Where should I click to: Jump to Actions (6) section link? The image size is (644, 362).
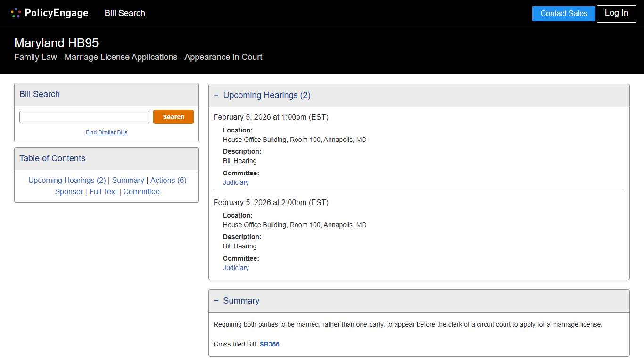tap(168, 180)
